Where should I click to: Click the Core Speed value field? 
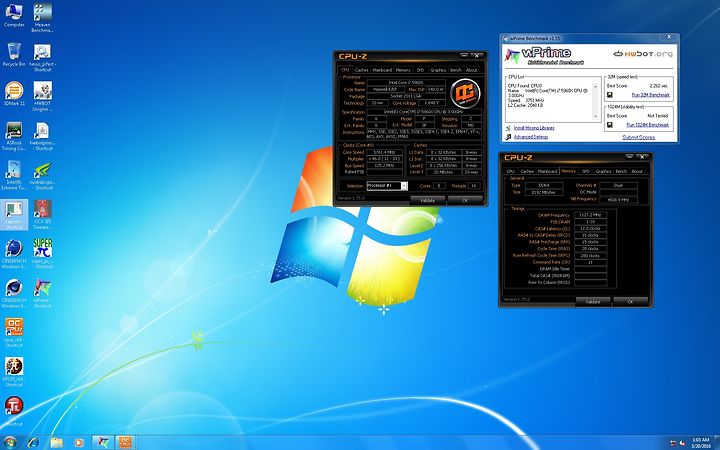pyautogui.click(x=385, y=152)
